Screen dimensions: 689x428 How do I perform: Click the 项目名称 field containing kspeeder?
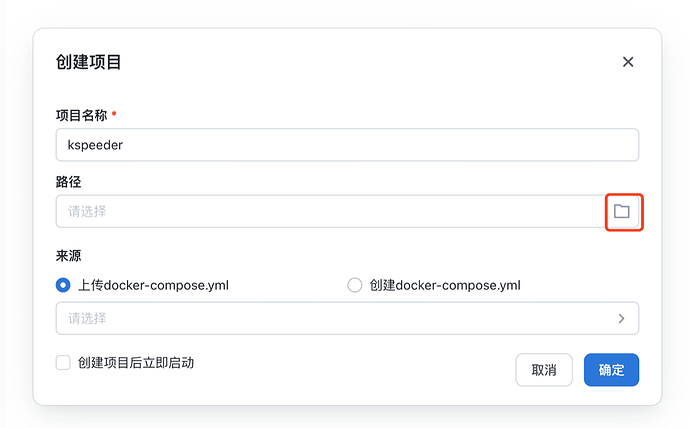[347, 145]
